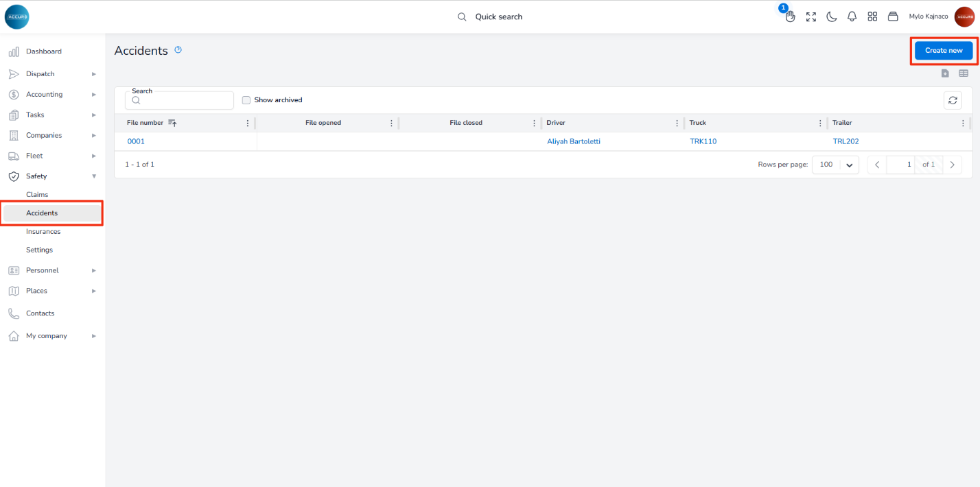The width and height of the screenshot is (980, 487).
Task: Click the Create new button
Action: coord(944,50)
